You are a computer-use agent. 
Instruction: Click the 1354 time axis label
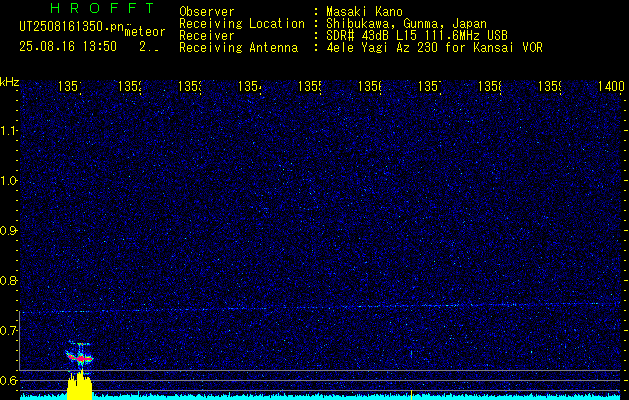[x=250, y=86]
